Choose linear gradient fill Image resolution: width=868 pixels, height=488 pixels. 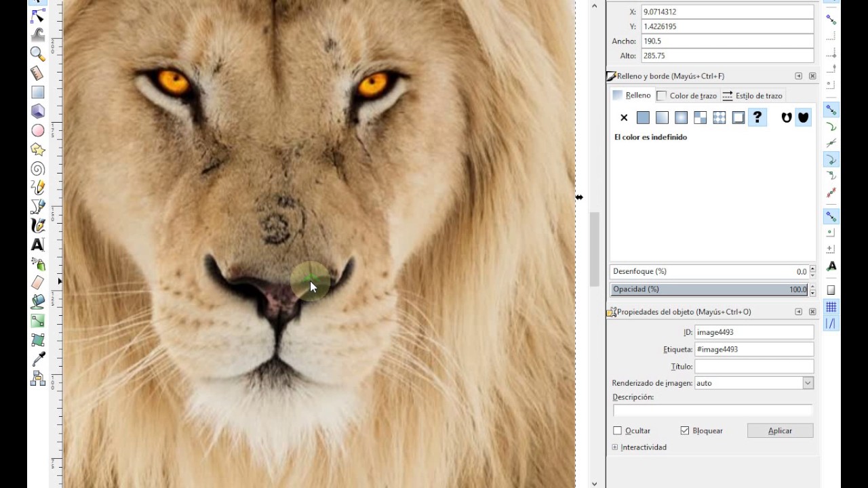tap(662, 118)
